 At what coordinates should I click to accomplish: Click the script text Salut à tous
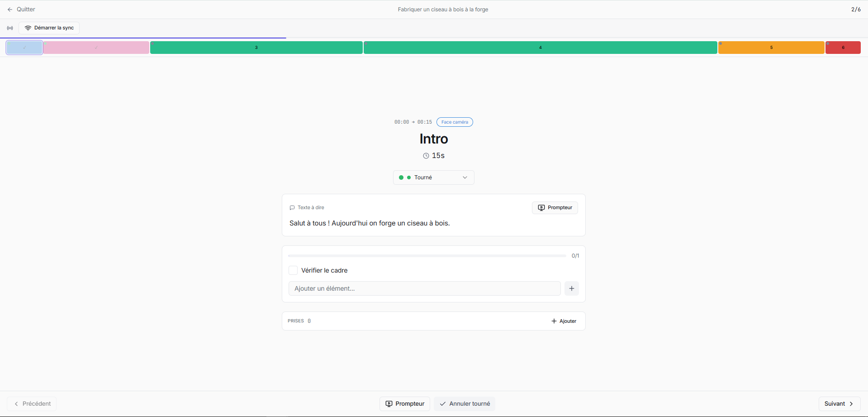370,223
